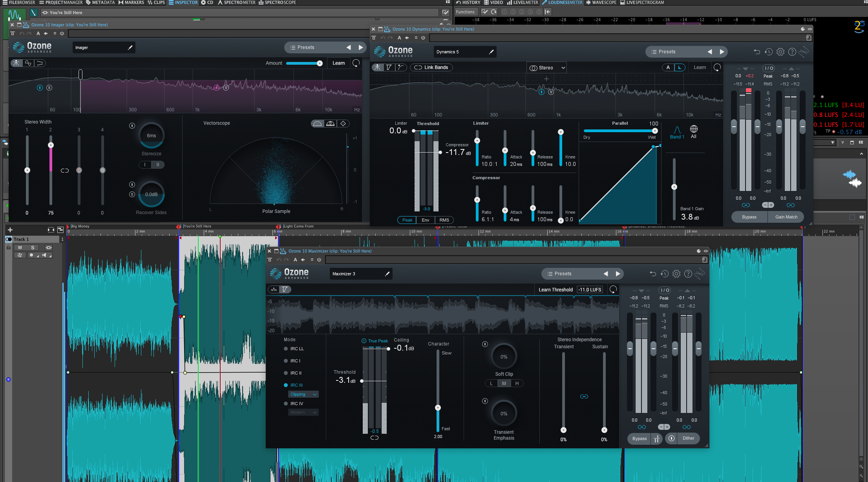Image resolution: width=868 pixels, height=482 pixels.
Task: Select All bands globe icon in Dynamics
Action: pyautogui.click(x=694, y=132)
